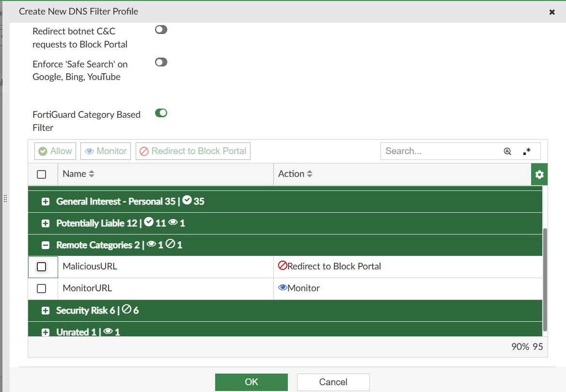The height and width of the screenshot is (392, 566).
Task: Close the DNS Filter Profile dialog
Action: [552, 12]
